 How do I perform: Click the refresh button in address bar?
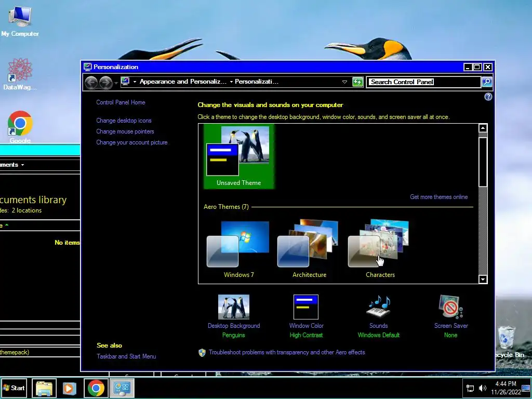pyautogui.click(x=357, y=82)
